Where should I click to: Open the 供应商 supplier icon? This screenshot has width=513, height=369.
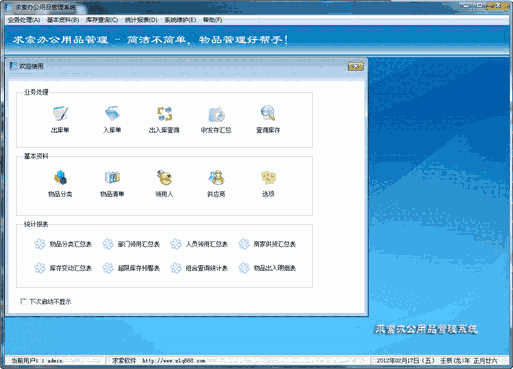216,177
